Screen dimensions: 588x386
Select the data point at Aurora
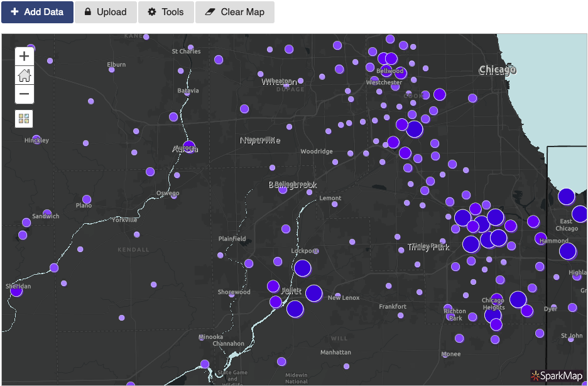[189, 146]
